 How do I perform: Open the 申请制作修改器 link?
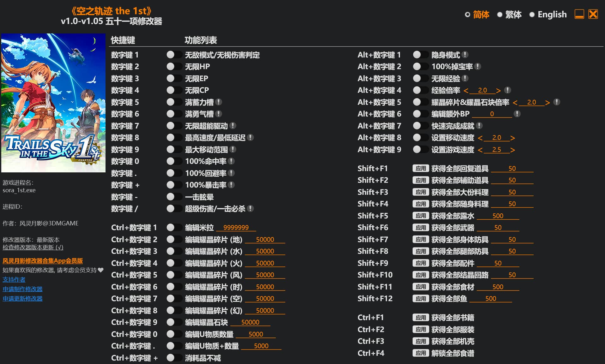pyautogui.click(x=22, y=289)
